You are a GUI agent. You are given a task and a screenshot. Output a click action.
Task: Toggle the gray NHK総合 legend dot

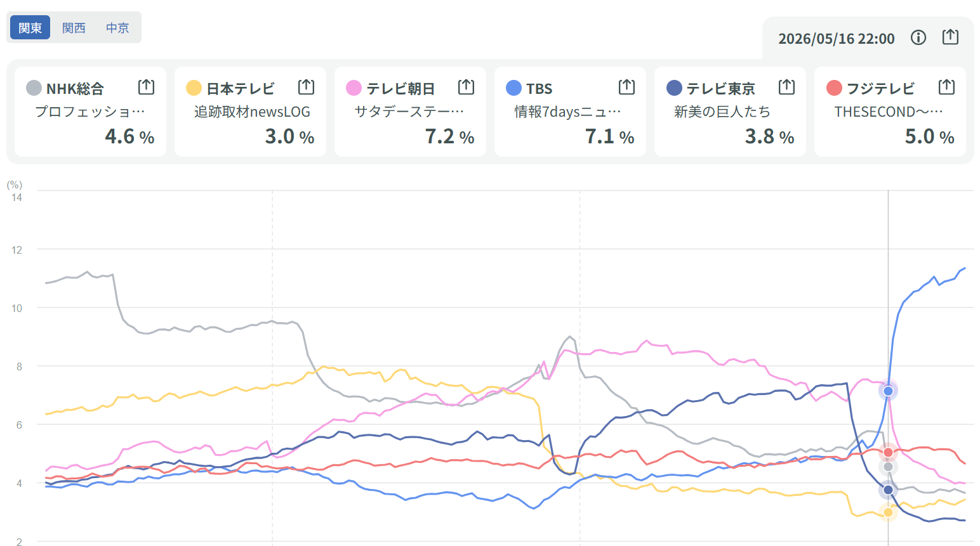pos(34,88)
